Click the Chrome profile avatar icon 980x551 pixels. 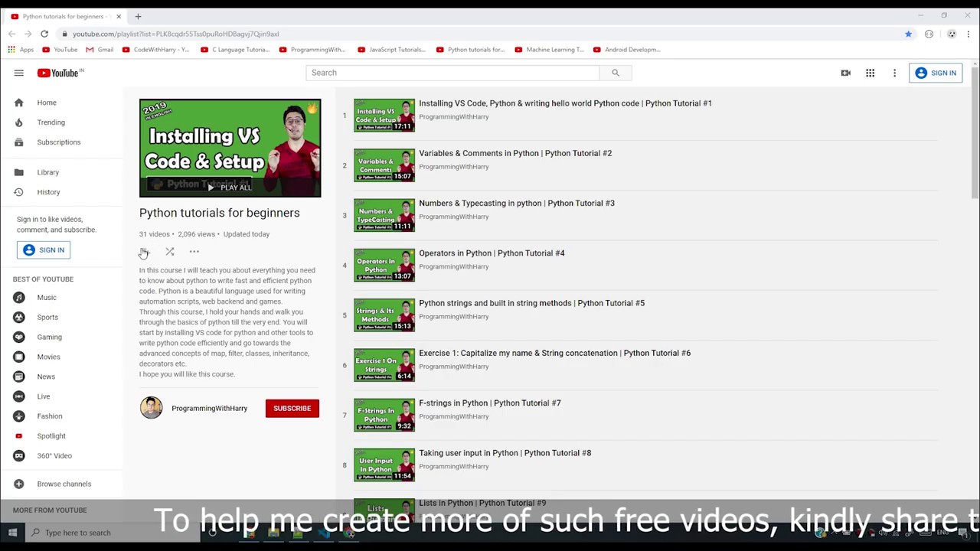(951, 34)
